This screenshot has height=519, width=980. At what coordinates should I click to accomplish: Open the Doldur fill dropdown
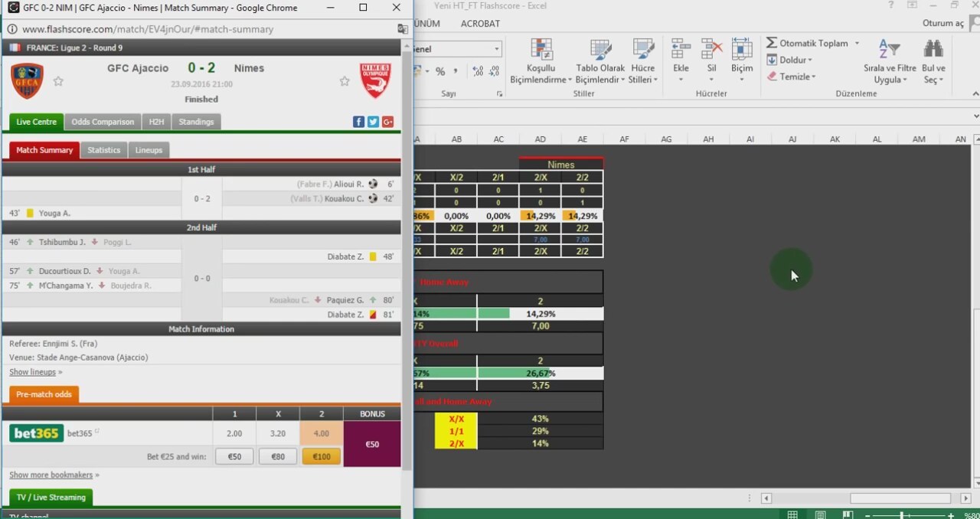tap(789, 60)
